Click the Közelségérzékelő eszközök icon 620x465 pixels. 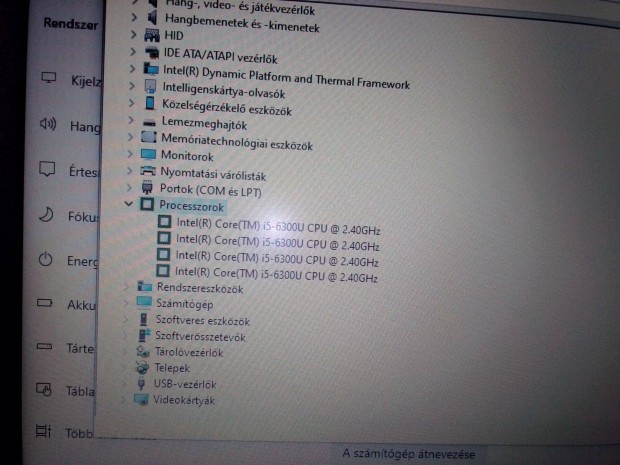150,103
